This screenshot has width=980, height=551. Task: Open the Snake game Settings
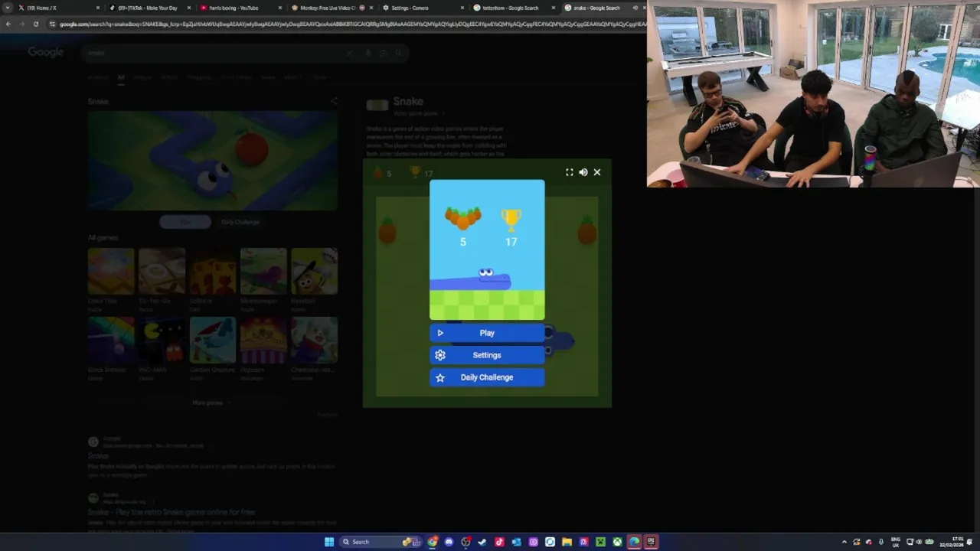(x=487, y=355)
